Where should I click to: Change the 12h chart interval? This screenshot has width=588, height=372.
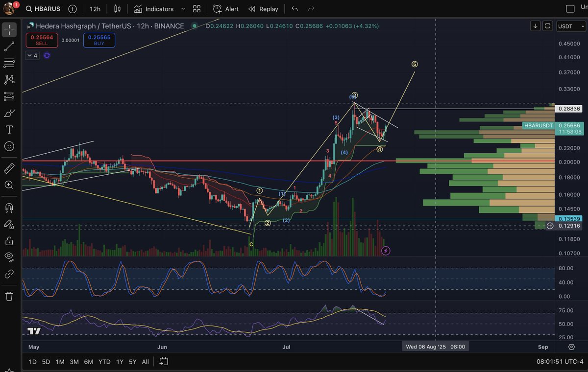click(x=95, y=9)
